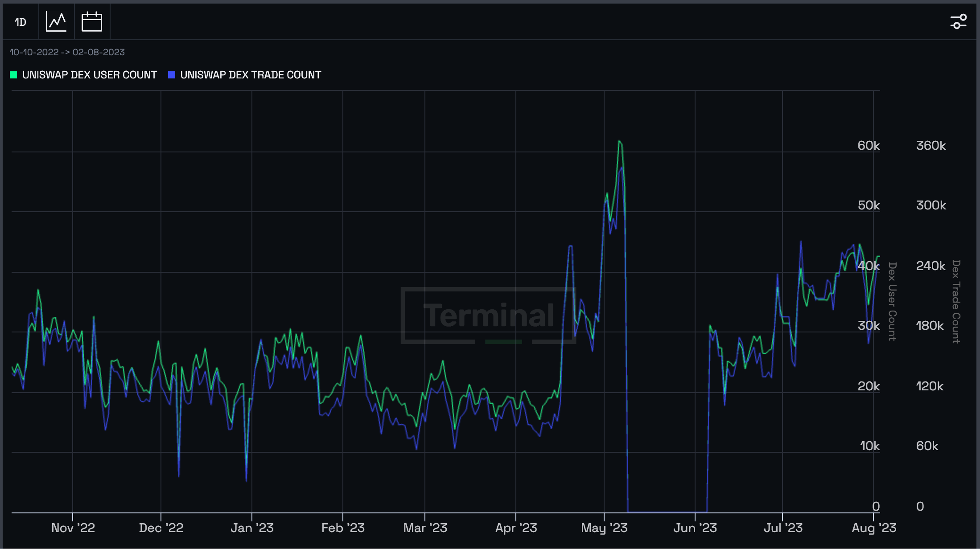
Task: Click the 240k trade count axis value
Action: pyautogui.click(x=931, y=266)
